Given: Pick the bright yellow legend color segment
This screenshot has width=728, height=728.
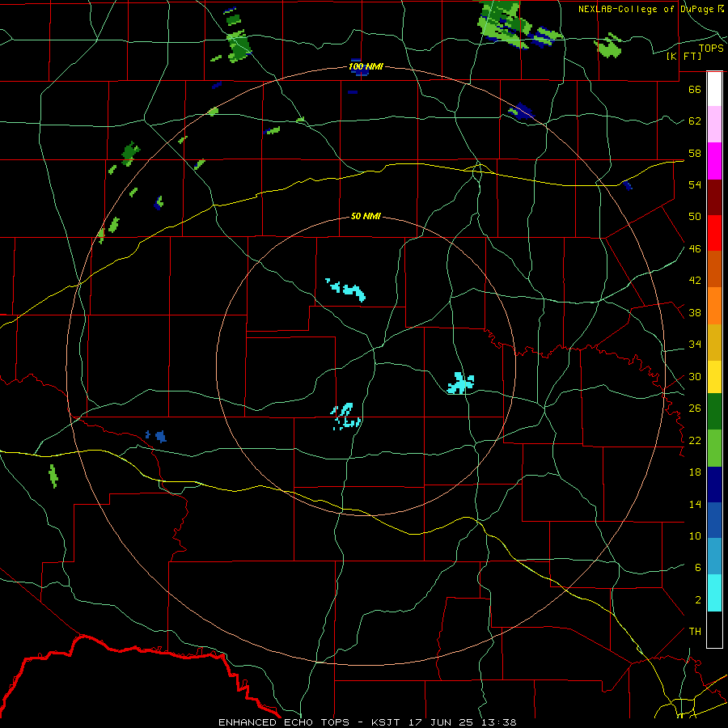Looking at the screenshot, I should pyautogui.click(x=714, y=376).
